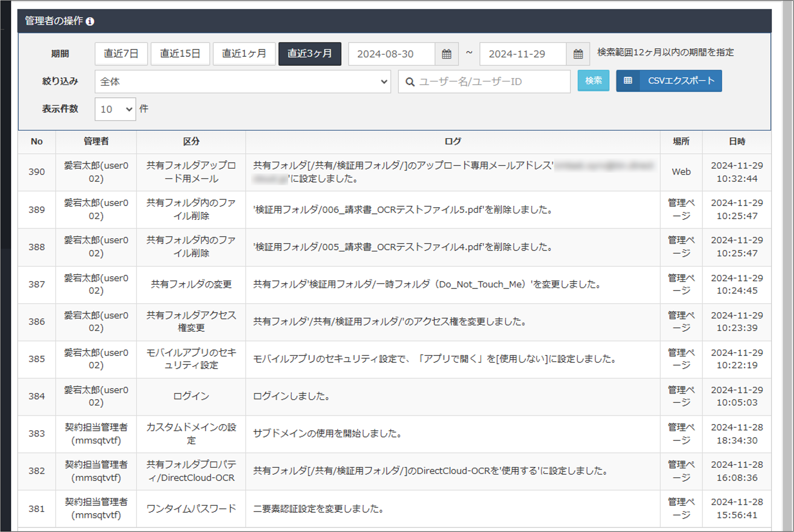Click the 共有フォルダアクセス権変更 category cell
The height and width of the screenshot is (532, 794).
coord(191,321)
